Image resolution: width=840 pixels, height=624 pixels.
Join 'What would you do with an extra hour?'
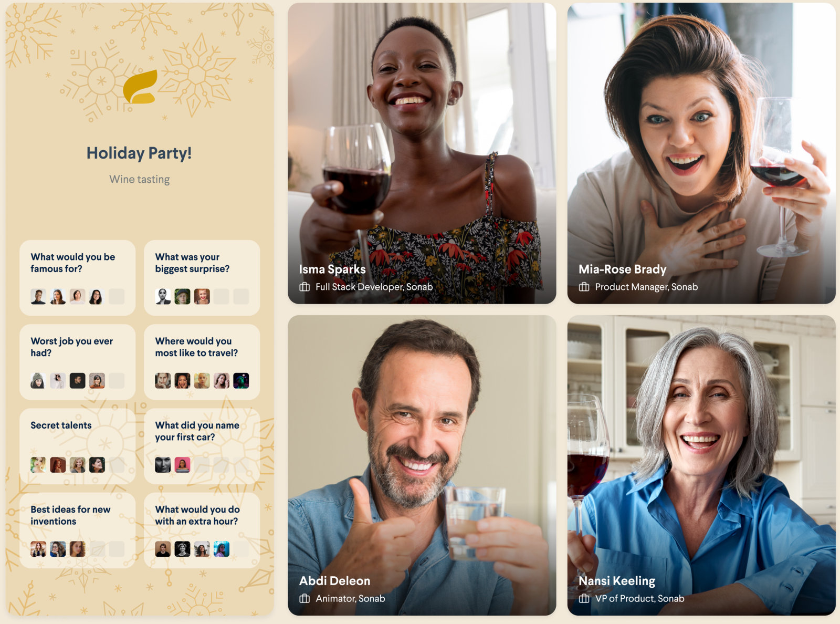[x=202, y=530]
